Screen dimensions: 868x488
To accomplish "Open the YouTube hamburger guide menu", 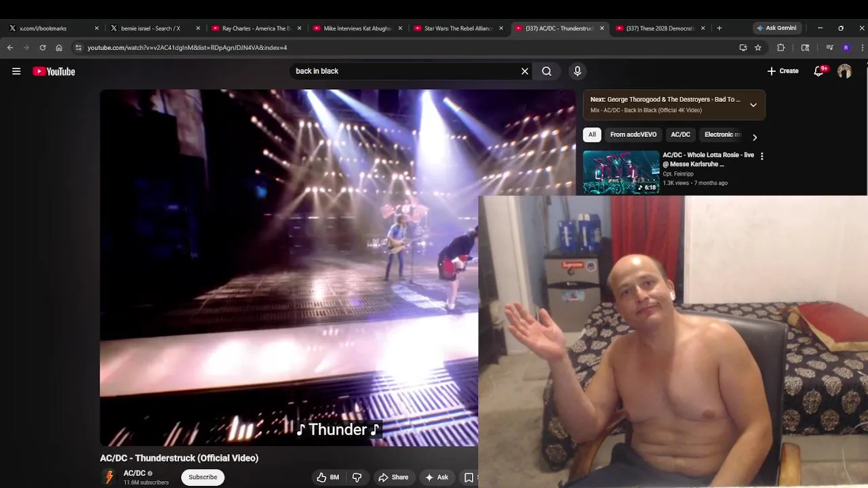I will [16, 71].
